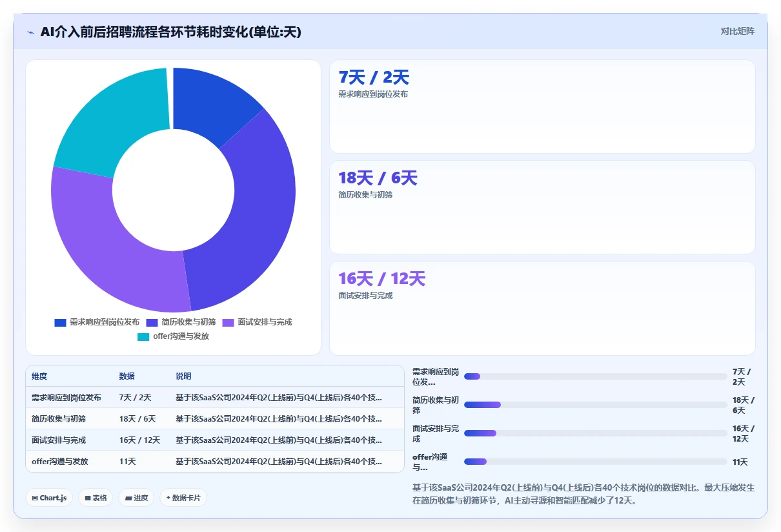Select table cell 面试安排与完成
Image resolution: width=781 pixels, height=532 pixels.
click(59, 440)
